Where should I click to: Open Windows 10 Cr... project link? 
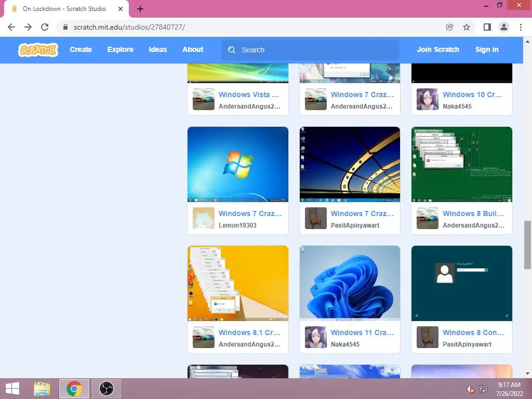point(472,95)
